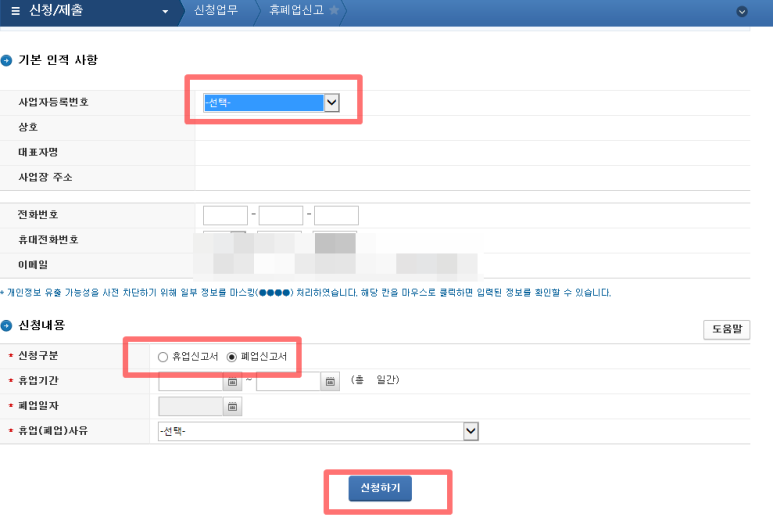Open calendar for 휴업기간 end date
This screenshot has height=521, width=773.
(x=330, y=382)
